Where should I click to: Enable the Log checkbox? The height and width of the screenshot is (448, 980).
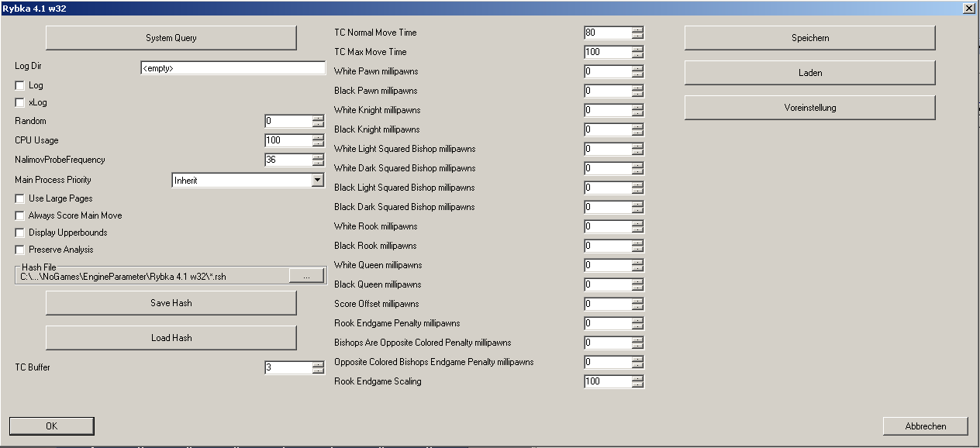[20, 85]
